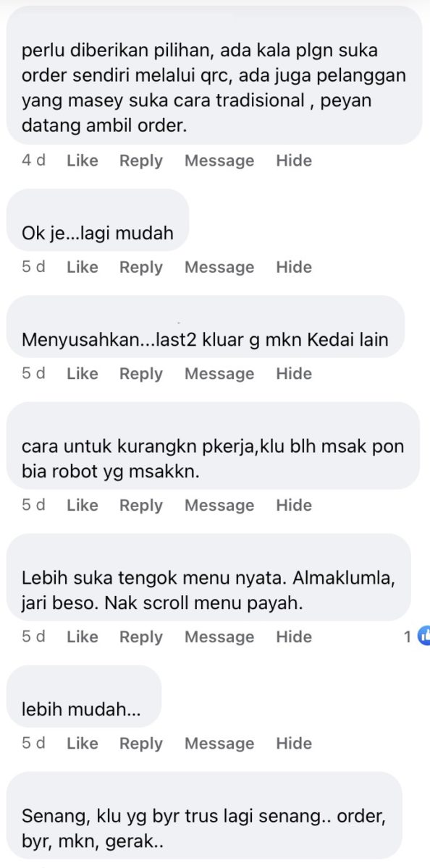Hide the 'lebih mudah...' comment
Screen dimensions: 430x868
click(x=293, y=743)
